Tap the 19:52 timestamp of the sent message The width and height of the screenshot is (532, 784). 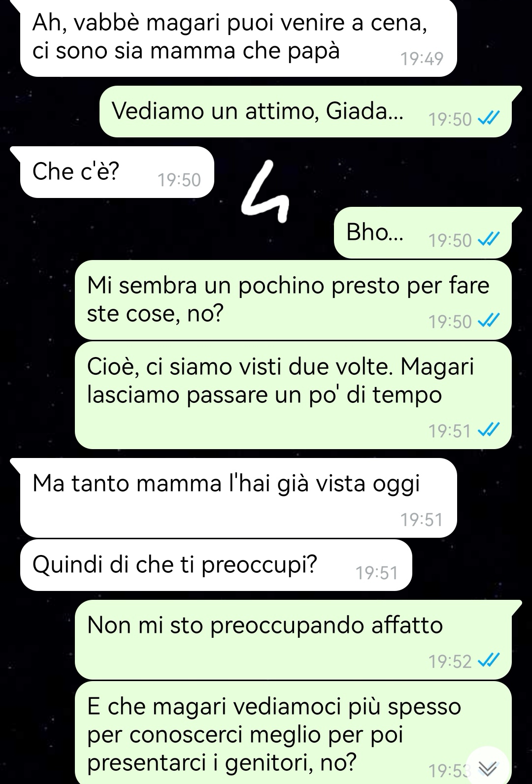[450, 661]
